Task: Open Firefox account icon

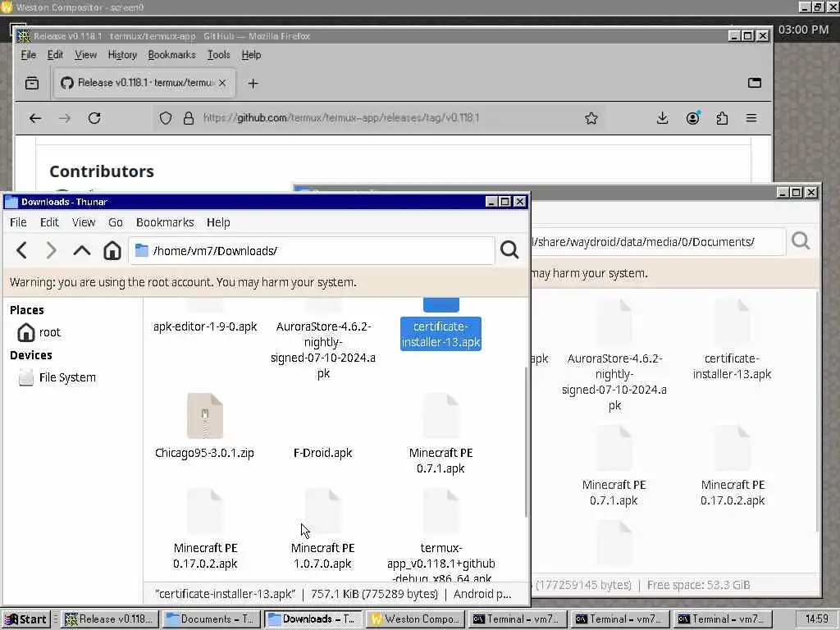Action: click(x=692, y=118)
